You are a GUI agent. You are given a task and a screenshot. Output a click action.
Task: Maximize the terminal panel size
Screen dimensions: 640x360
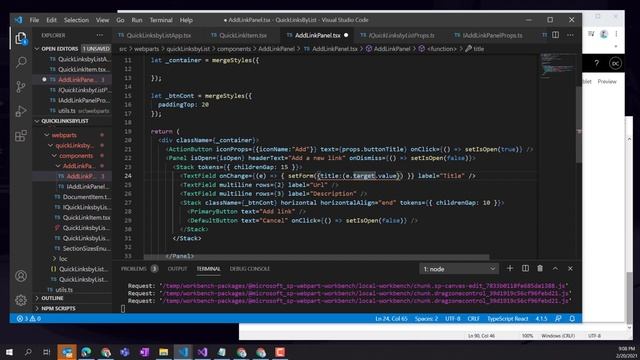(555, 269)
